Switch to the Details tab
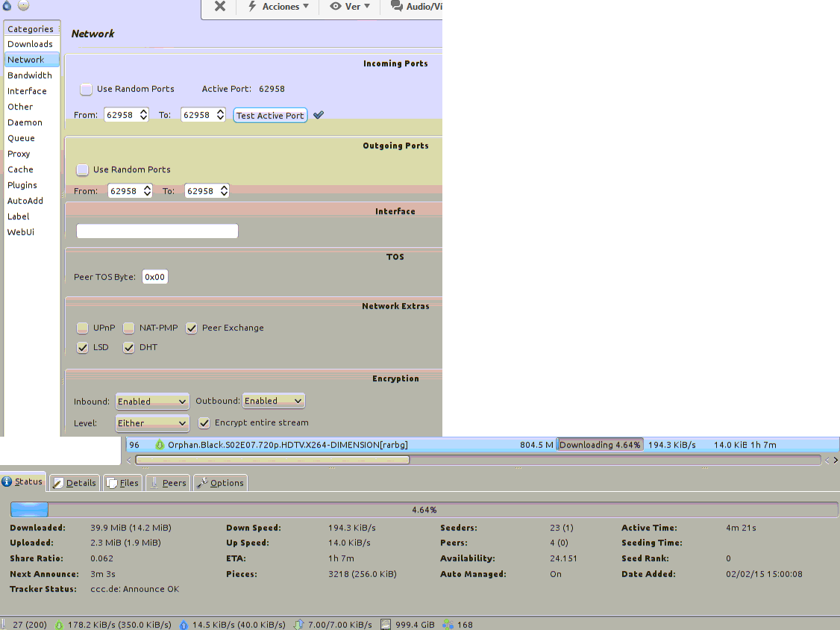Viewport: 840px width, 630px height. pos(75,482)
